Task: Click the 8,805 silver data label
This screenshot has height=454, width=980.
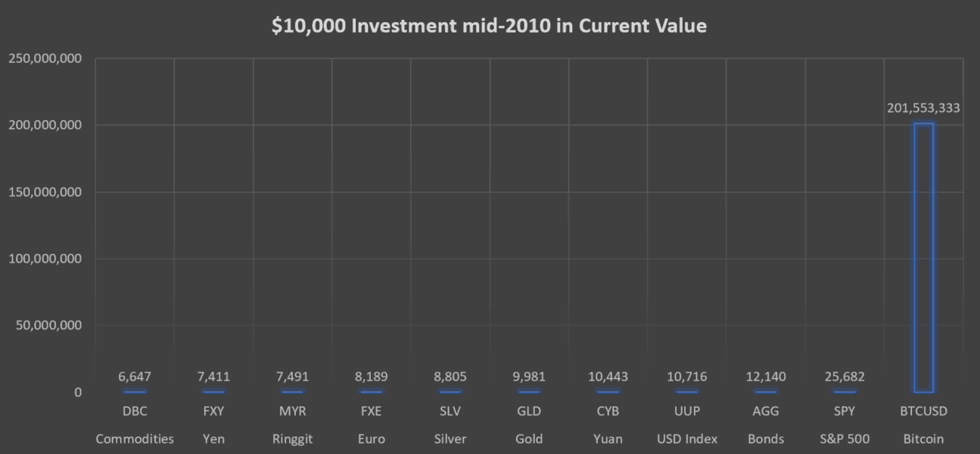Action: [450, 376]
